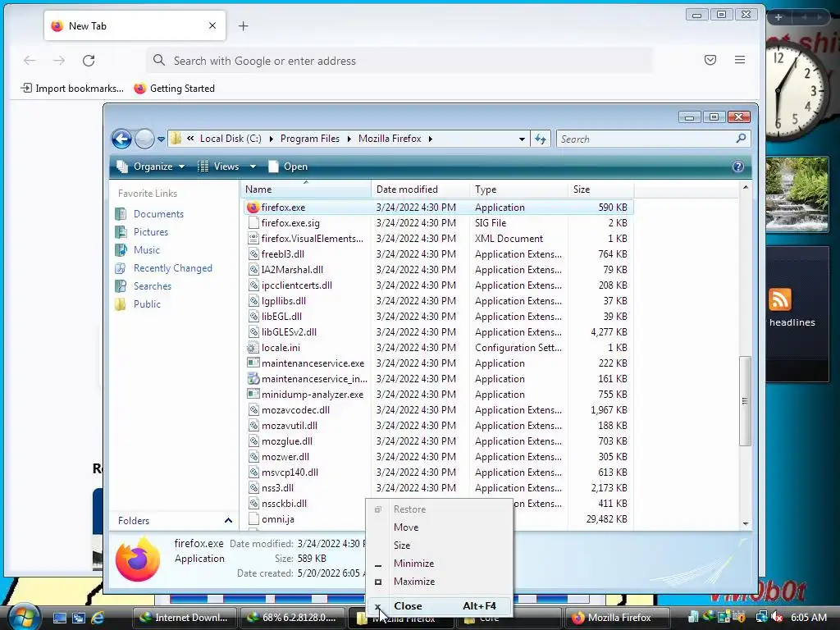Select msvcp140.dll in the list

290,472
